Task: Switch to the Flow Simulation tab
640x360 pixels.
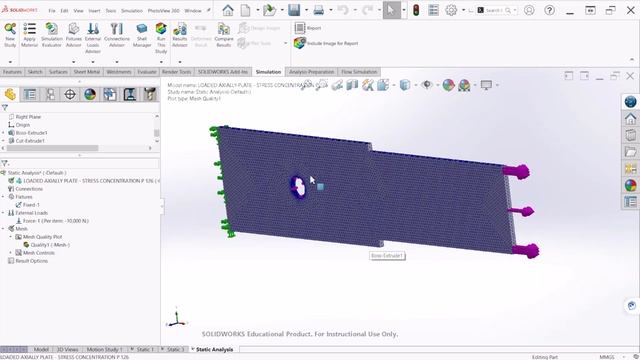Action: point(359,72)
